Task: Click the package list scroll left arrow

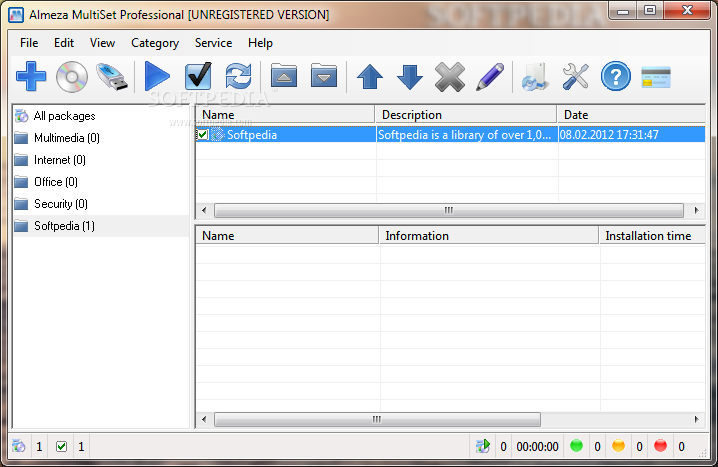Action: point(204,211)
